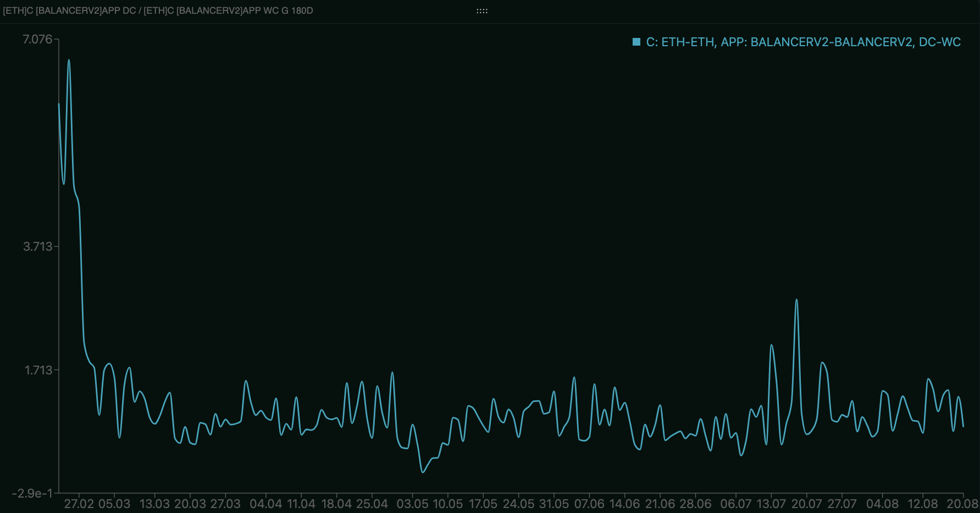Open the panel title BALANCERV2 APP DC menu
Viewport: 980px width, 513px height.
click(158, 10)
